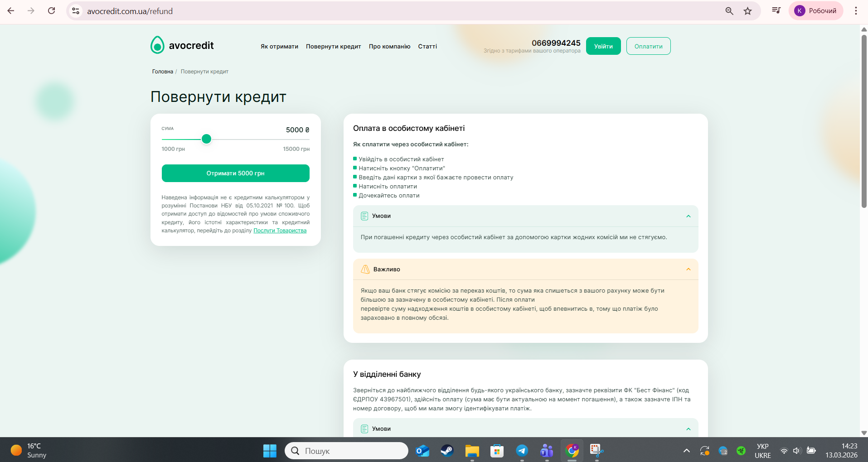Click the Оплата в особистому кабінеті heading
The image size is (868, 462).
409,128
